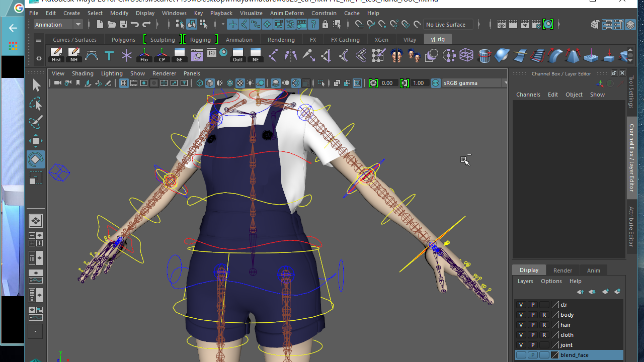Viewport: 644px width, 362px height.
Task: Click the color swatch of ctr layer
Action: coord(555,305)
